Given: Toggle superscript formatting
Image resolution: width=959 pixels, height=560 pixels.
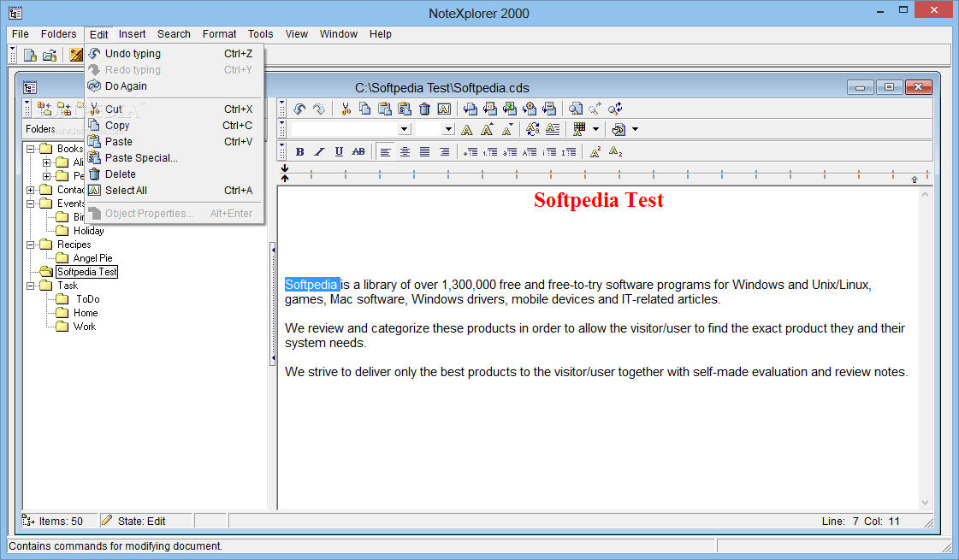Looking at the screenshot, I should click(595, 151).
